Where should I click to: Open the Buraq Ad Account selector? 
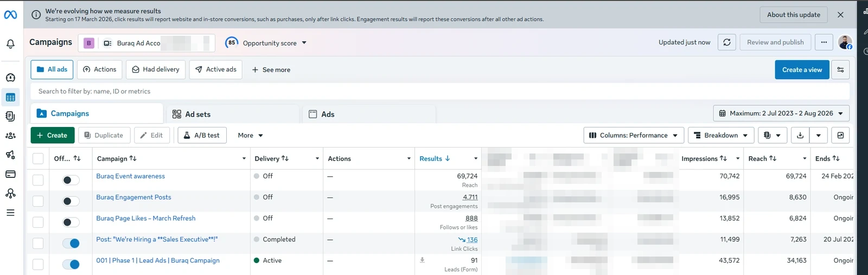pyautogui.click(x=146, y=43)
